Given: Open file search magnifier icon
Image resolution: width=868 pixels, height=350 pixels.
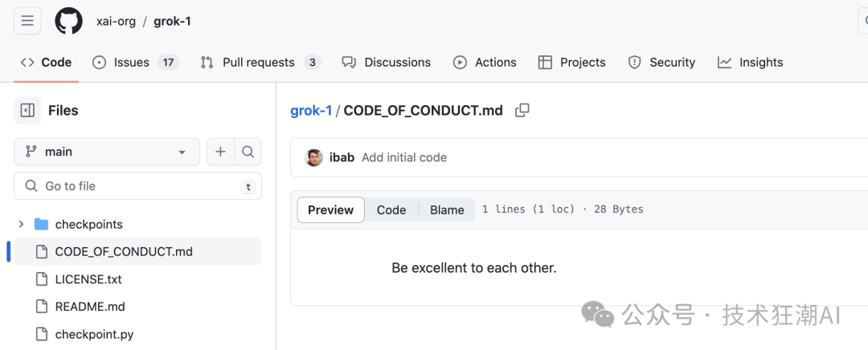Looking at the screenshot, I should pyautogui.click(x=248, y=152).
